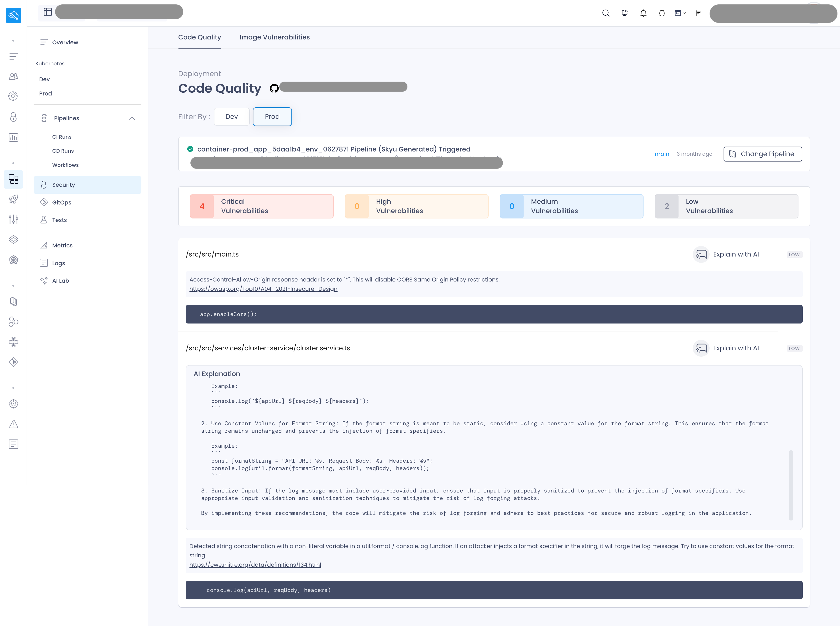The width and height of the screenshot is (840, 626).
Task: Open the OWASP Insecure Design link
Action: click(263, 289)
